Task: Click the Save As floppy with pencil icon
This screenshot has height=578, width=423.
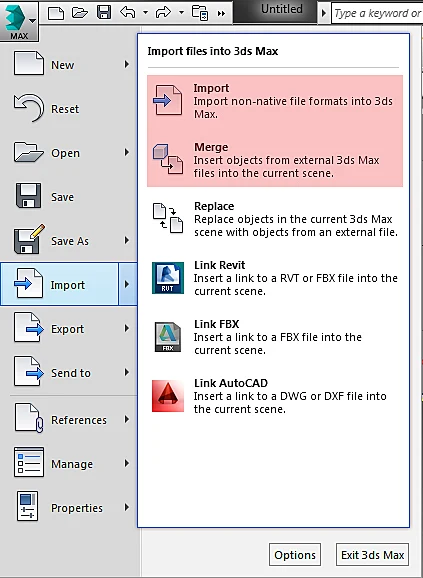Action: pyautogui.click(x=29, y=239)
